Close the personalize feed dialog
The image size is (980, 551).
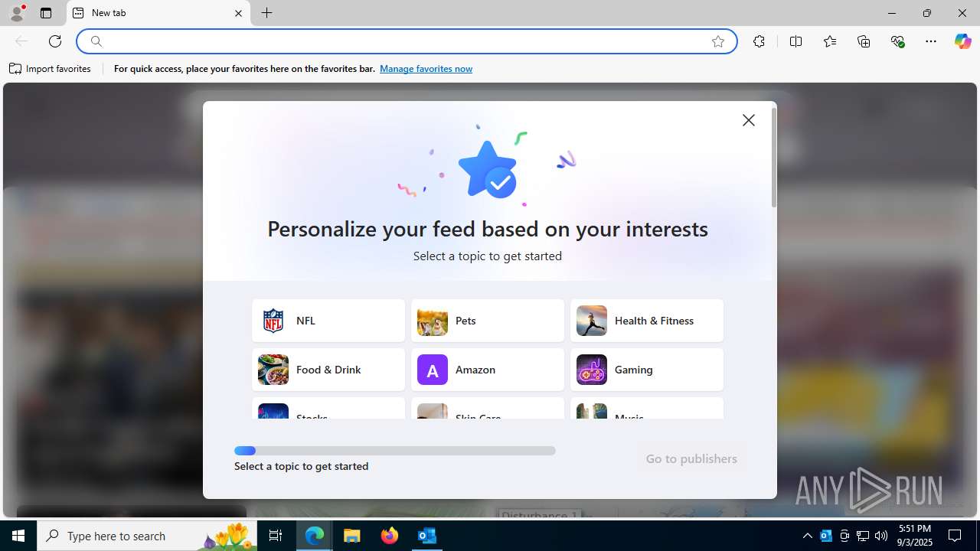(749, 120)
